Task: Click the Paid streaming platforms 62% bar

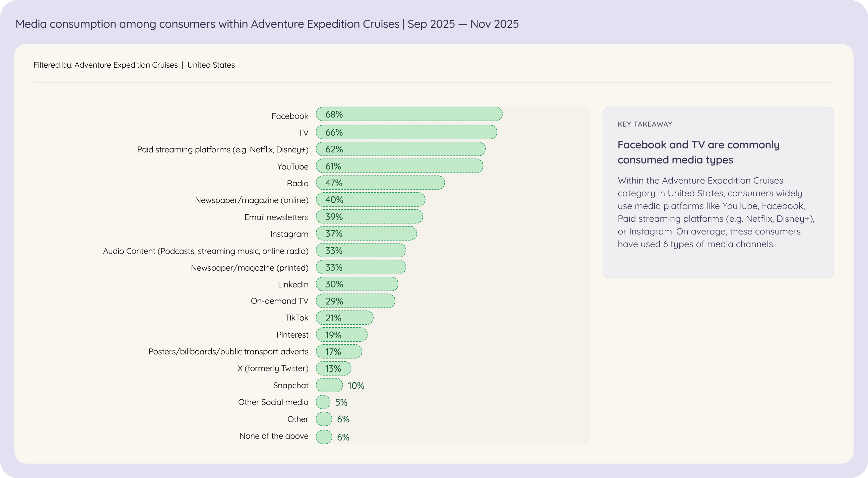Action: click(x=400, y=149)
